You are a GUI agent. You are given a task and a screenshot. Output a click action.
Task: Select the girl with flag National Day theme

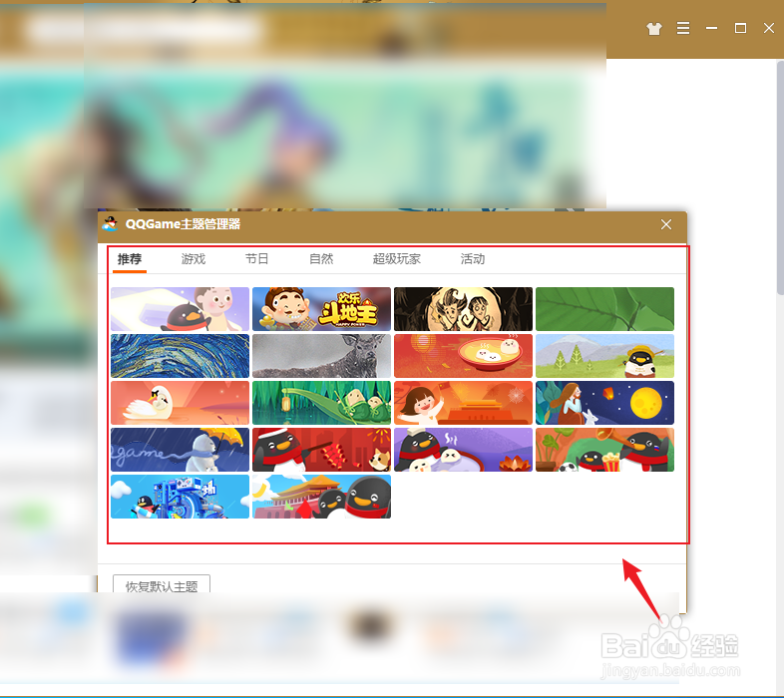click(463, 403)
